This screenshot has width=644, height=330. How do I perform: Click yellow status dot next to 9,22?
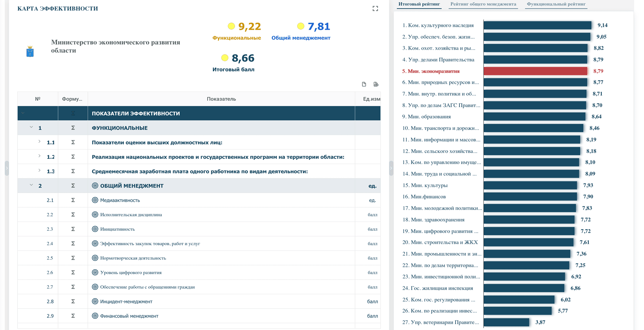tap(231, 26)
